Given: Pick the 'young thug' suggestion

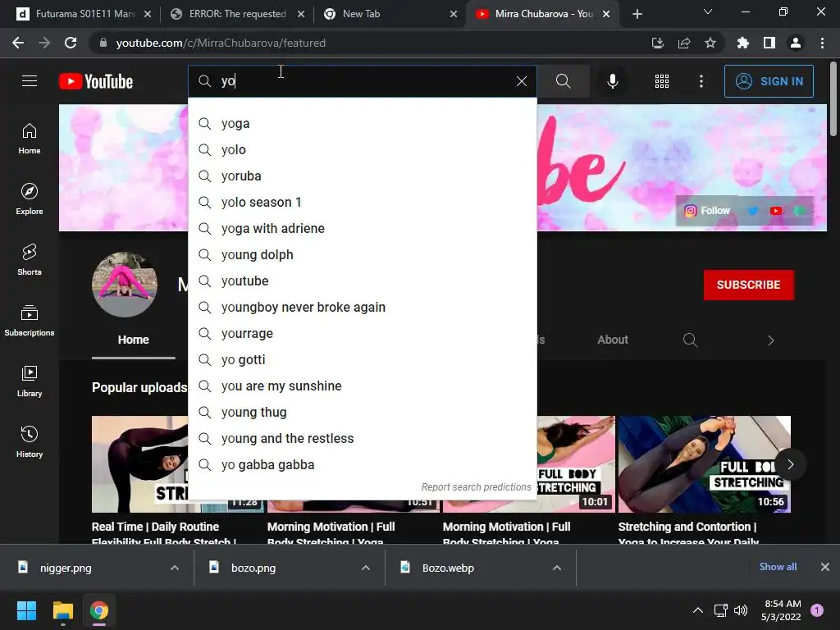Looking at the screenshot, I should 363,413.
